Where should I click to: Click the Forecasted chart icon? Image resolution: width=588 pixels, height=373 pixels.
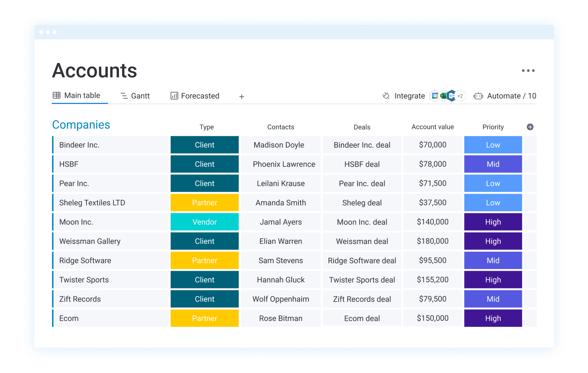coord(174,96)
